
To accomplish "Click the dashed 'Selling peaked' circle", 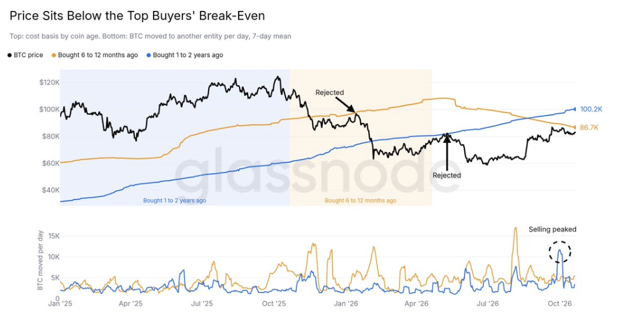I will 560,251.
